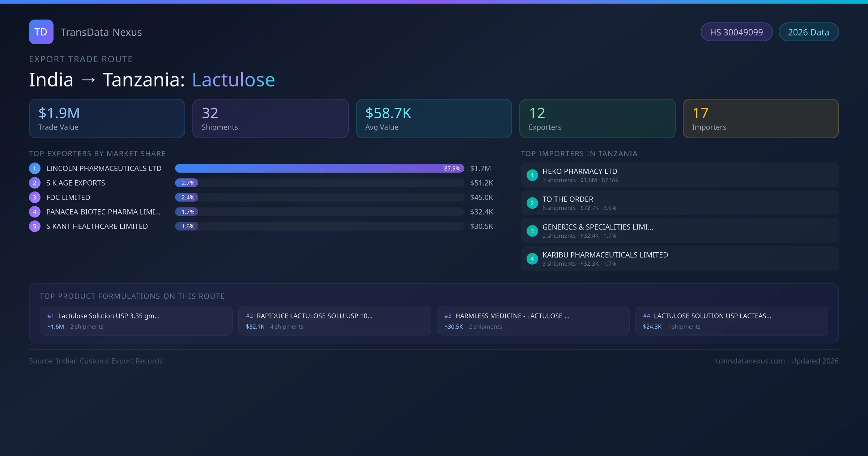
Task: Click the 2.7% bar for S K Age Exports
Action: 187,183
